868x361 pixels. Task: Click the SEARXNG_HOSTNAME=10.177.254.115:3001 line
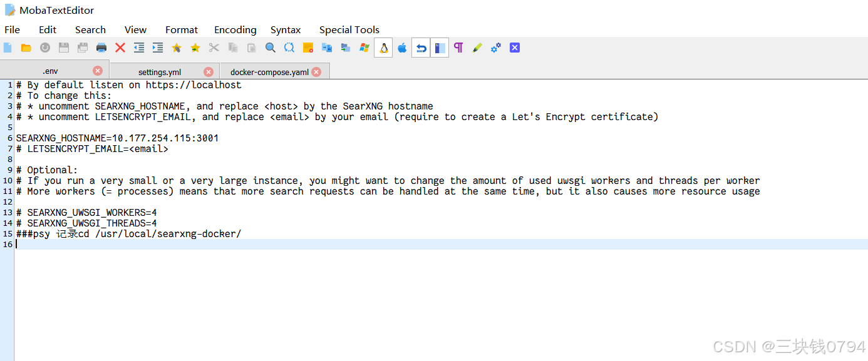click(x=117, y=138)
